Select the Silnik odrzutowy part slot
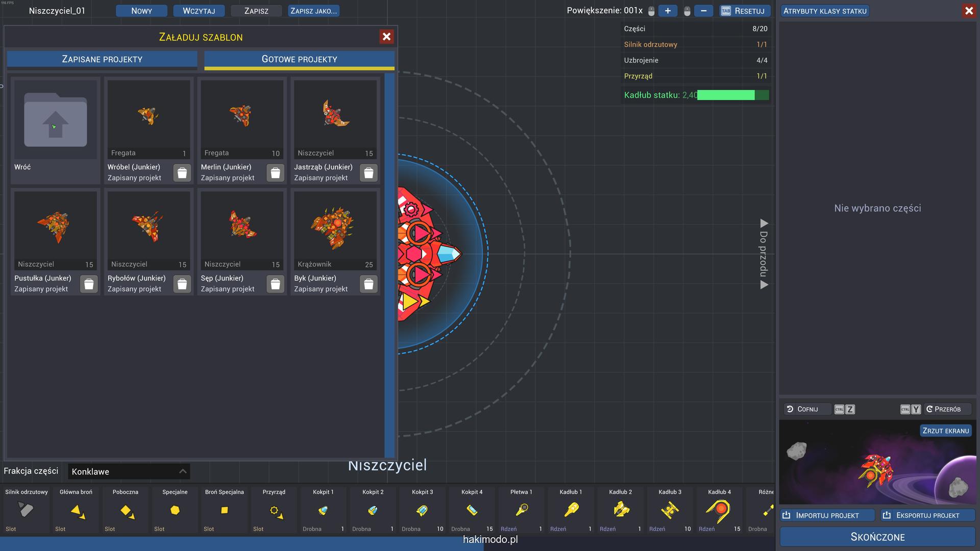Screen dimensions: 980x551 [x=27, y=510]
